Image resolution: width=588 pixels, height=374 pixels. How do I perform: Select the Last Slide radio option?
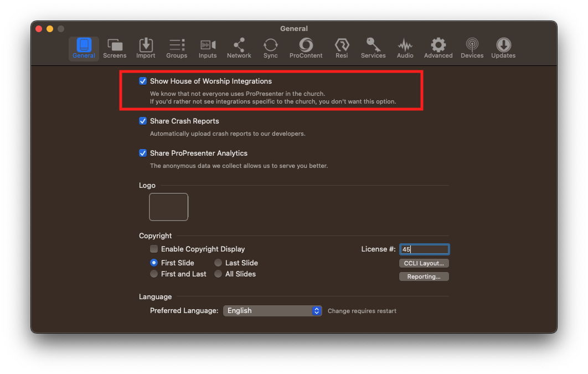(218, 263)
